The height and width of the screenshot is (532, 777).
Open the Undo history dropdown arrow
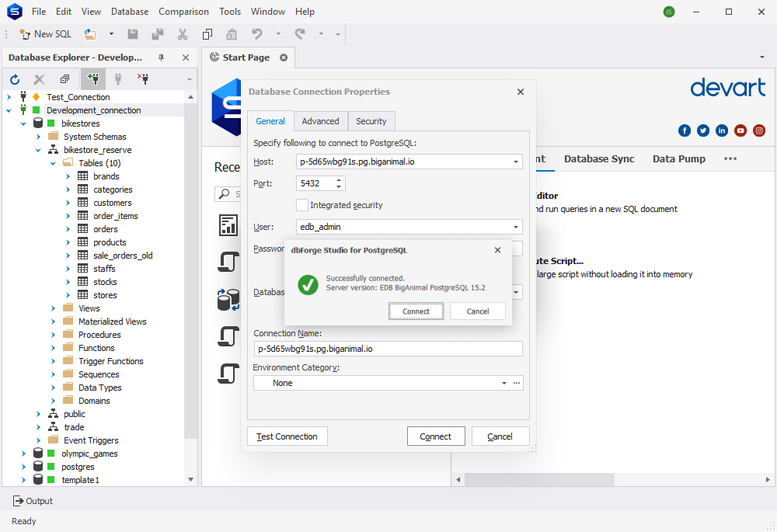278,34
